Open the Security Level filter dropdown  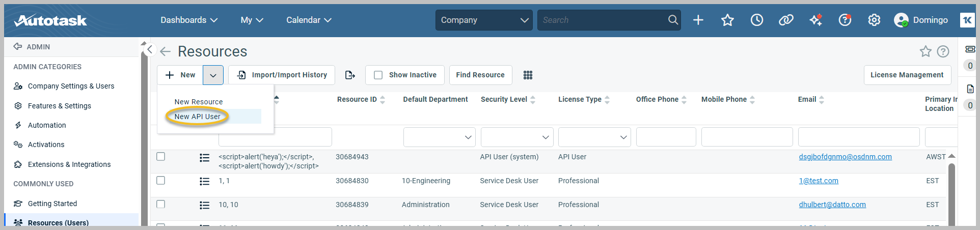point(517,137)
